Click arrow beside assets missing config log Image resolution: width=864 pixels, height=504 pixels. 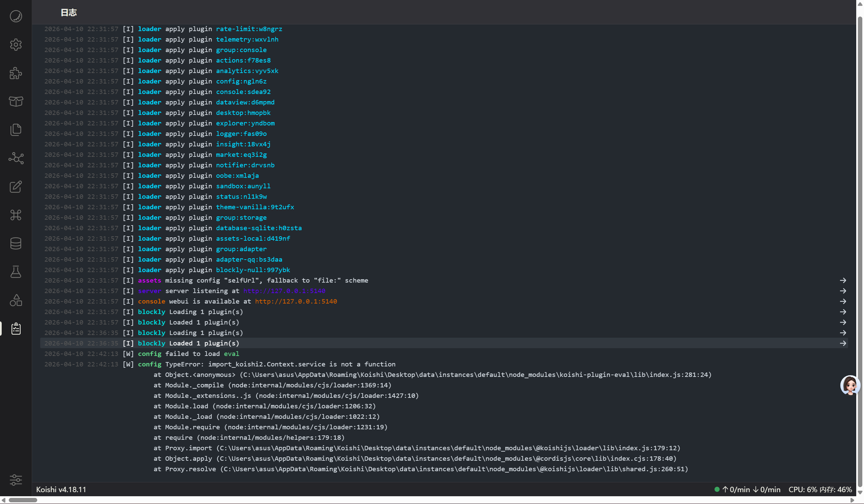tap(843, 281)
